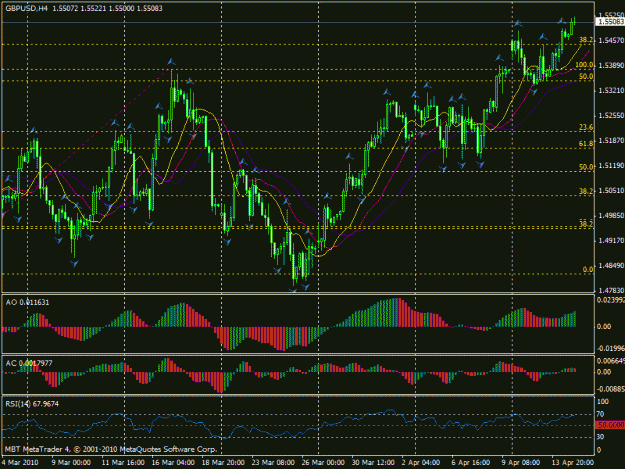The width and height of the screenshot is (625, 469).
Task: Click the 1.49850 price scale label
Action: coord(611,216)
